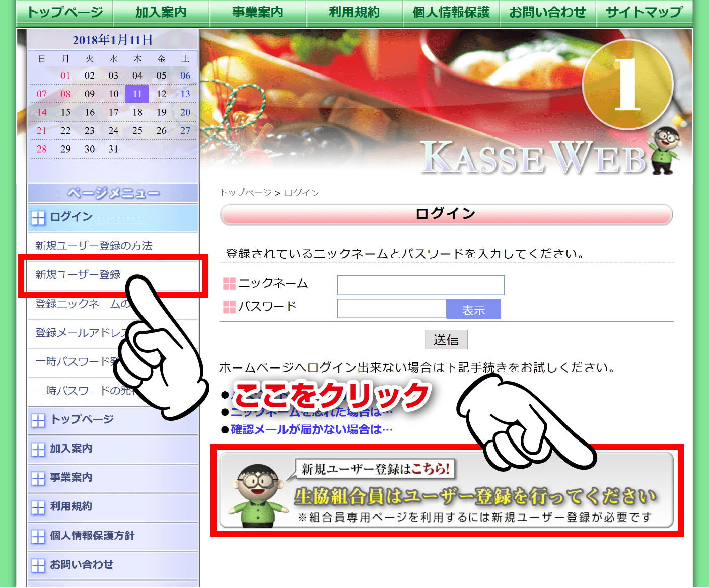709x588 pixels.
Task: Click the 利用規約 icon in sidebar menu
Action: (38, 508)
